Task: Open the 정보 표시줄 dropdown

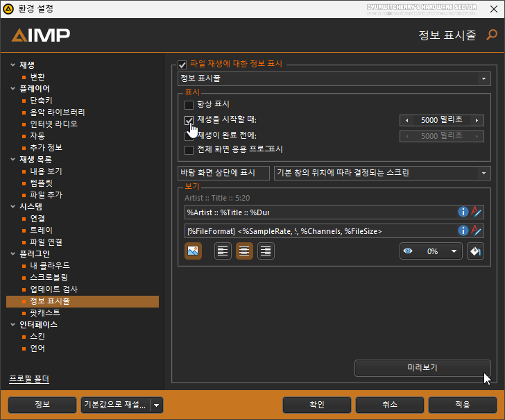Action: coord(334,78)
